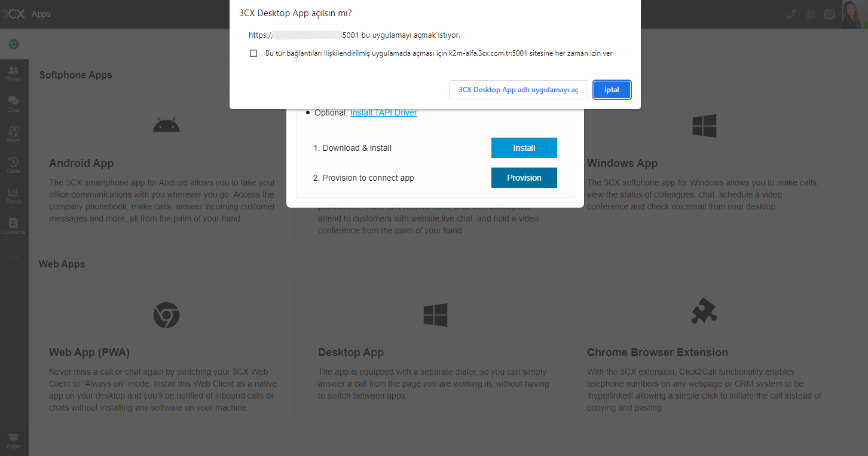Expand the sidebar three-dots more menu
Image resolution: width=868 pixels, height=456 pixels.
point(13,257)
